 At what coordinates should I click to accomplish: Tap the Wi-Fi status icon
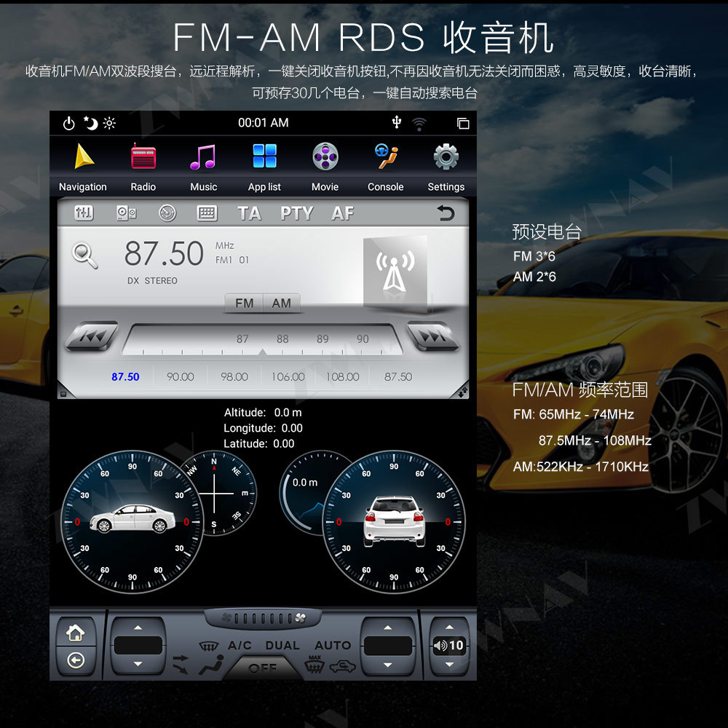[x=419, y=124]
